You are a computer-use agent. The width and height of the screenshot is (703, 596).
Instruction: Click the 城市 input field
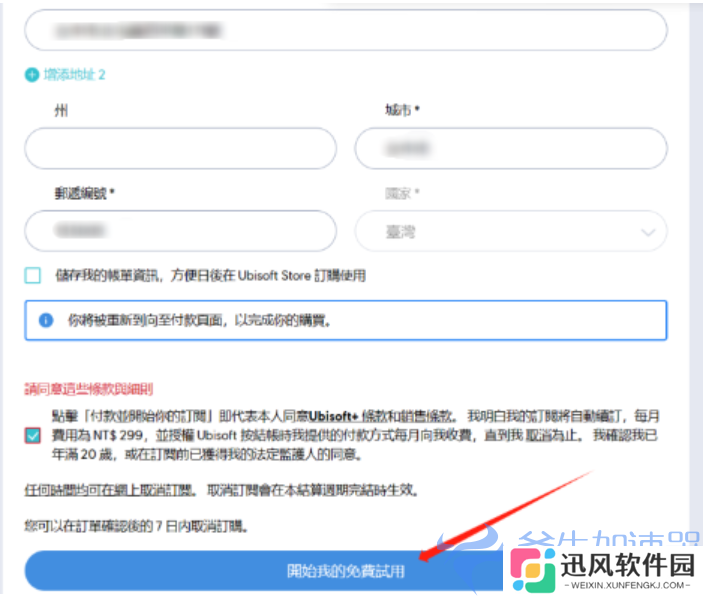(511, 148)
